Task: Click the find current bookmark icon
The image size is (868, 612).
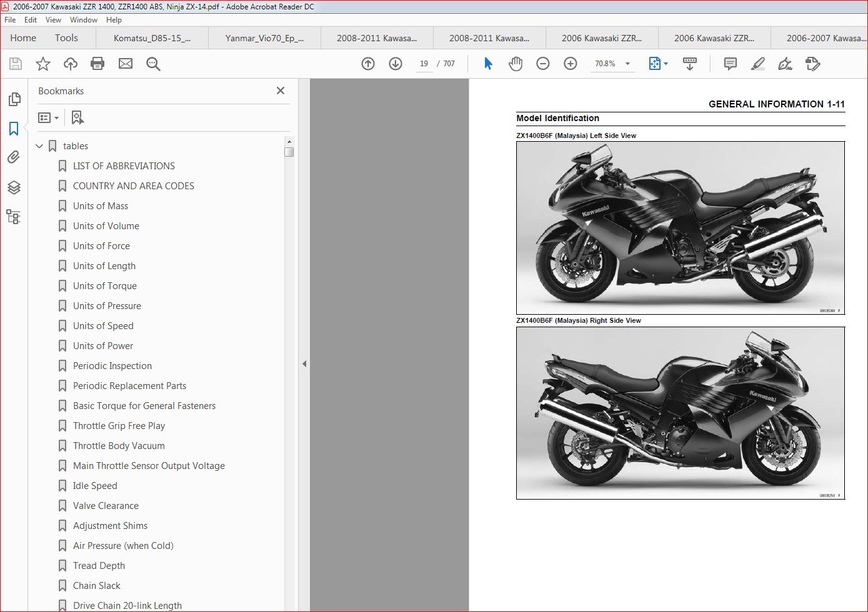Action: click(x=77, y=117)
